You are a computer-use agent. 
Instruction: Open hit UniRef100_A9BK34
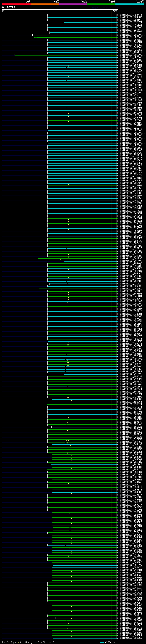coord(131,15)
